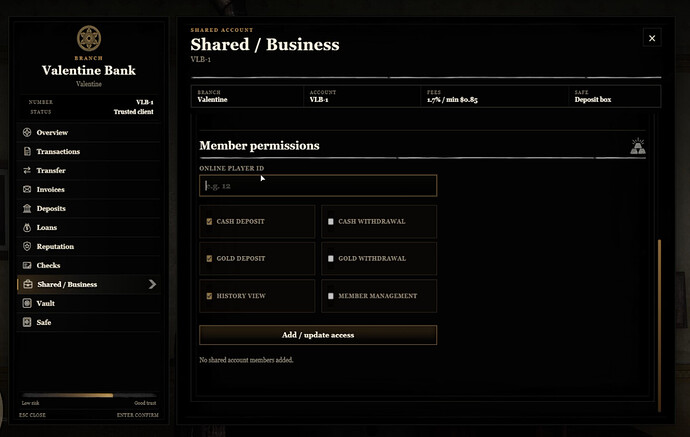Focus the Online Player ID input field
The width and height of the screenshot is (690, 437).
tap(318, 186)
